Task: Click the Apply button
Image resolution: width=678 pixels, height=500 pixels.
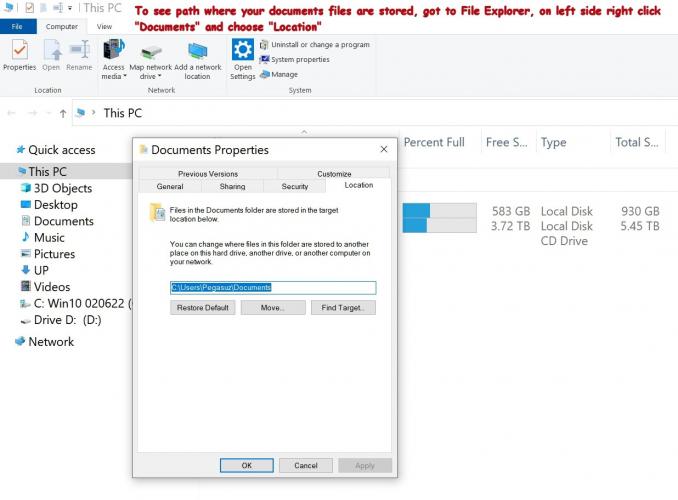Action: coord(365,465)
